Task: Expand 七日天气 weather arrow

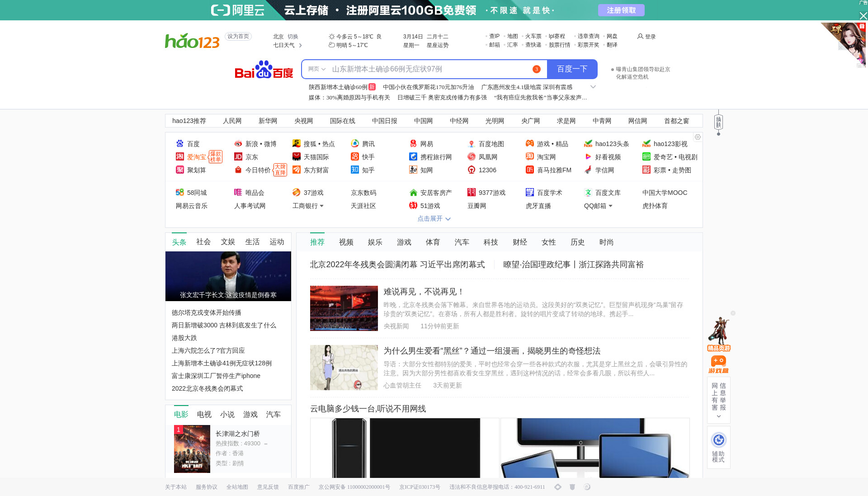Action: [x=300, y=45]
